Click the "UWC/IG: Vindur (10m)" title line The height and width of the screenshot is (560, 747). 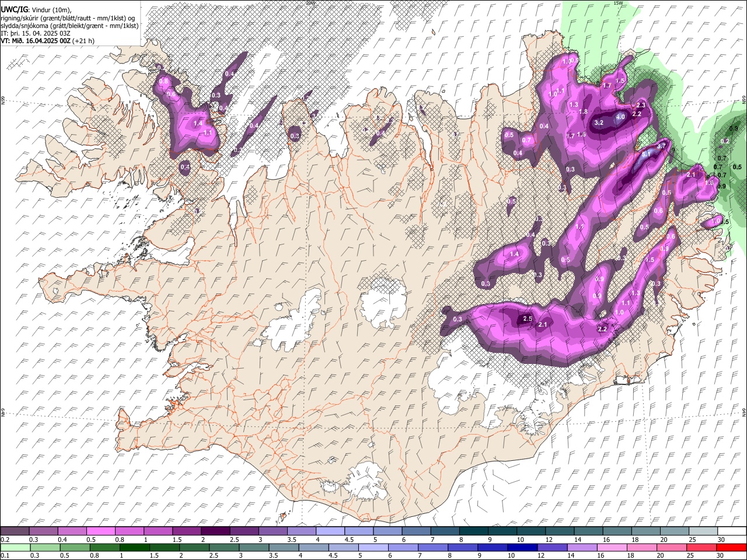(x=36, y=10)
